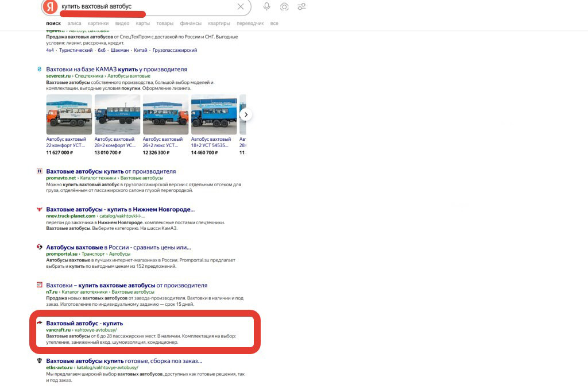Select the 13 010 700 ₽ price
This screenshot has height=392, width=588.
(x=108, y=152)
